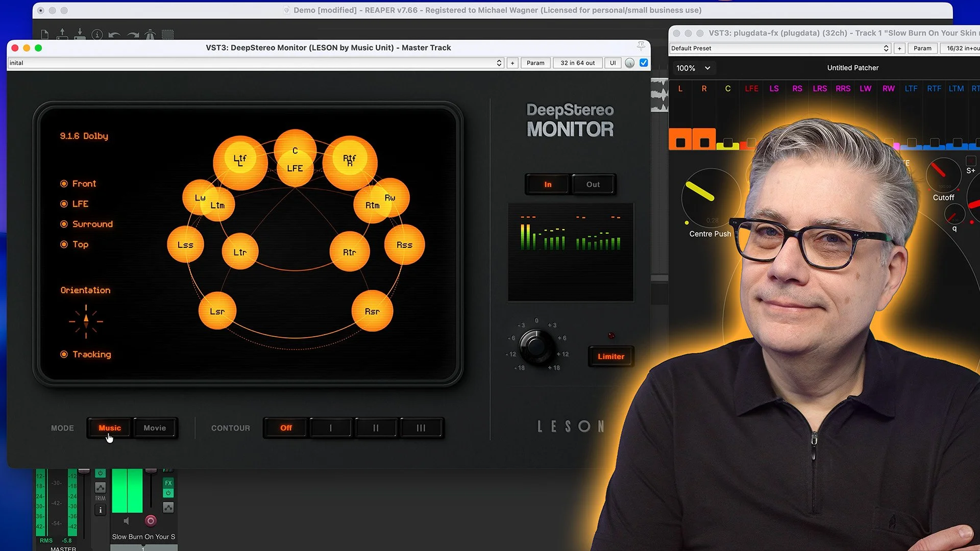Toggle the plugin bypass checkbox in the DeepStereo header
Image resolution: width=980 pixels, height=551 pixels.
tap(643, 63)
